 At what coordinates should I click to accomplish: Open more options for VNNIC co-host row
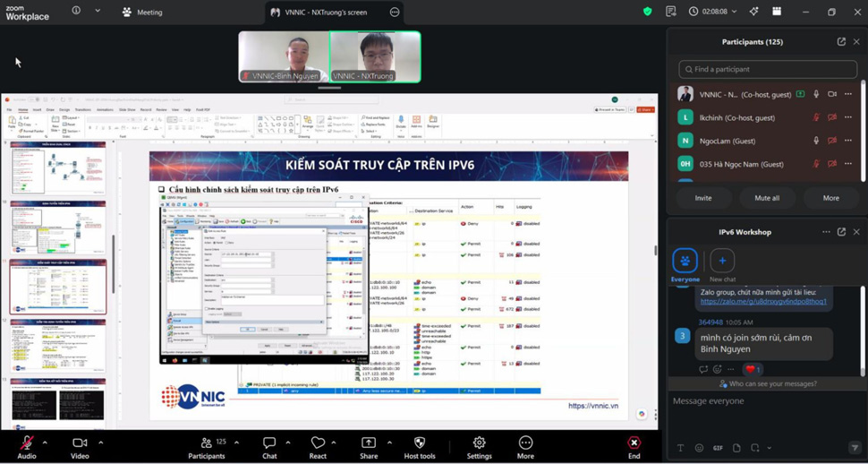pyautogui.click(x=847, y=94)
